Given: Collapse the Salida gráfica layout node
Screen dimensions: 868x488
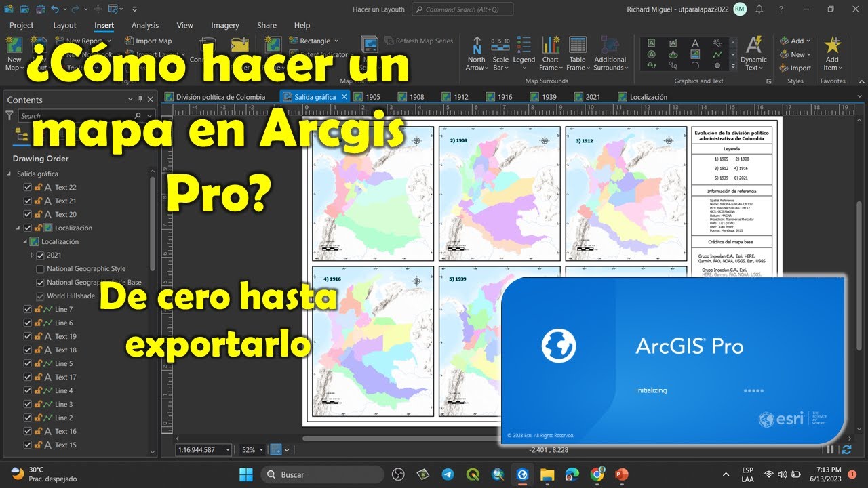Looking at the screenshot, I should coord(9,174).
